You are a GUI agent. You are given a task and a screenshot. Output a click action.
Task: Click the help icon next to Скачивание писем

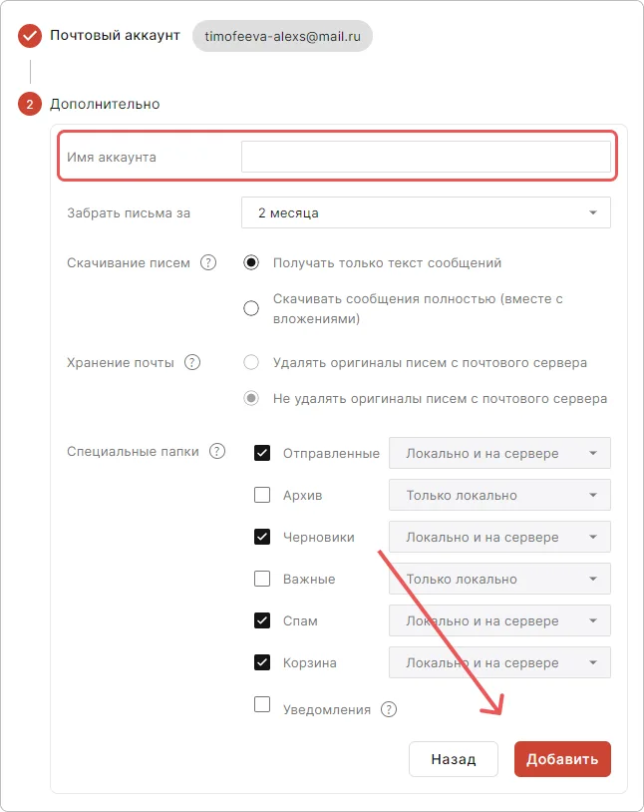coord(208,262)
